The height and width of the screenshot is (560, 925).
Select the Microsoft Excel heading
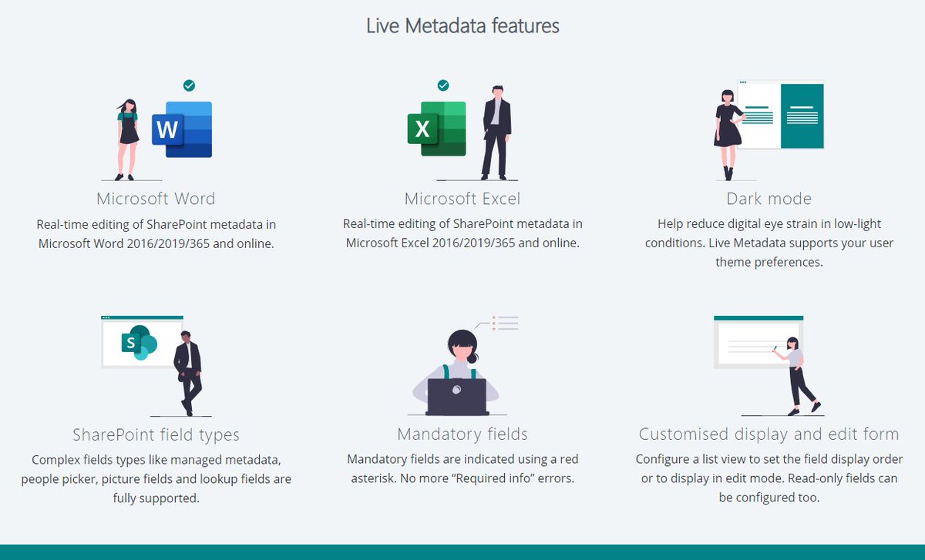click(x=462, y=199)
